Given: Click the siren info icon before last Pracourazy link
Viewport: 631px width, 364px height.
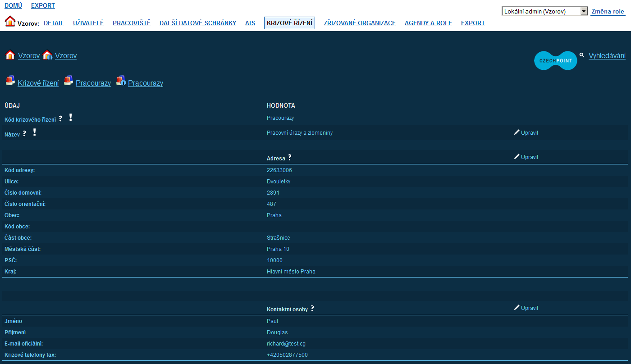Looking at the screenshot, I should pos(120,81).
